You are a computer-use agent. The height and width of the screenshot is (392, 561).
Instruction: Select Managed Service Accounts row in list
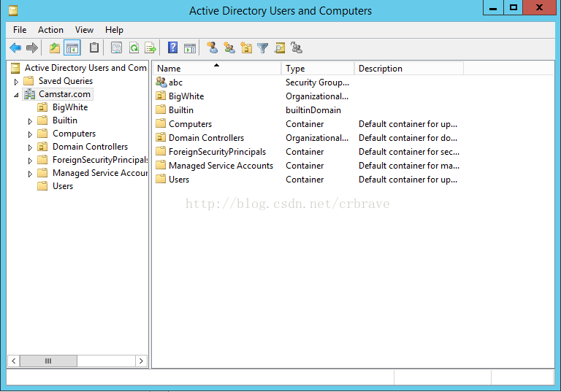click(x=309, y=166)
